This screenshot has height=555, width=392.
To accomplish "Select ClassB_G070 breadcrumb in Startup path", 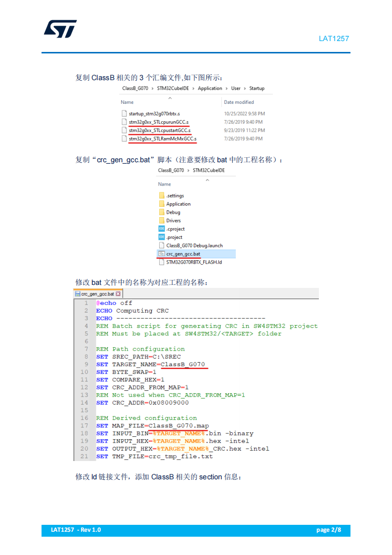I will tap(135, 89).
